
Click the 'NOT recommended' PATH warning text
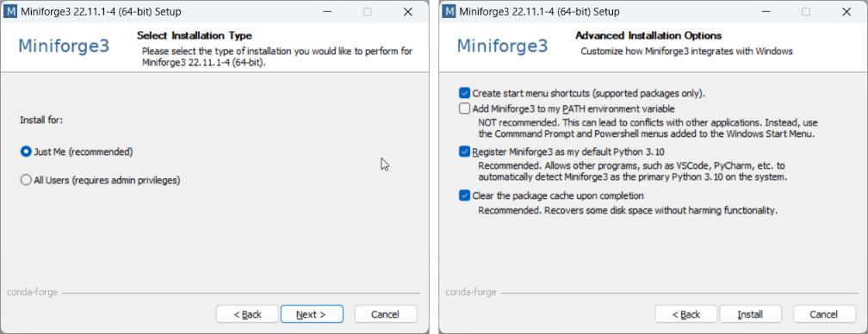point(648,128)
